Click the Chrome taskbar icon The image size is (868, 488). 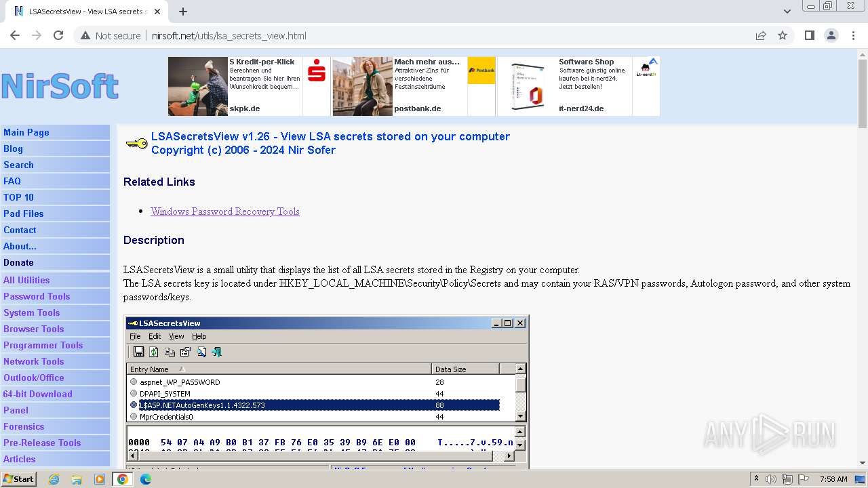(x=123, y=479)
